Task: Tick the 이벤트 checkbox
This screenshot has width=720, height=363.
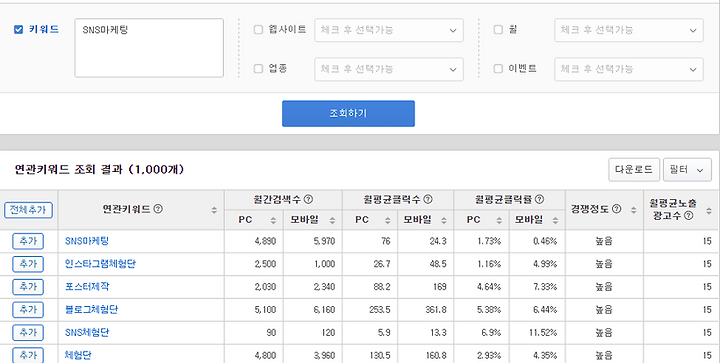Action: click(498, 69)
